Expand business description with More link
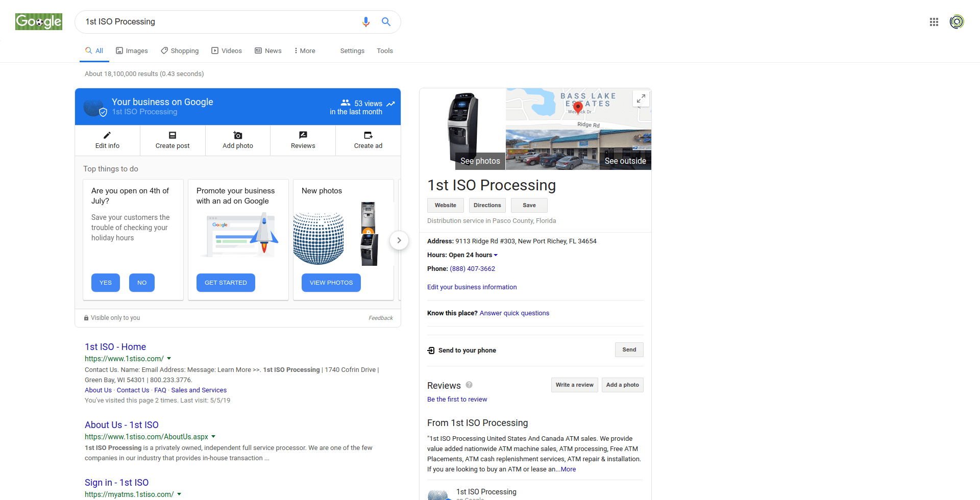Screen dimensions: 980x500 [x=568, y=469]
